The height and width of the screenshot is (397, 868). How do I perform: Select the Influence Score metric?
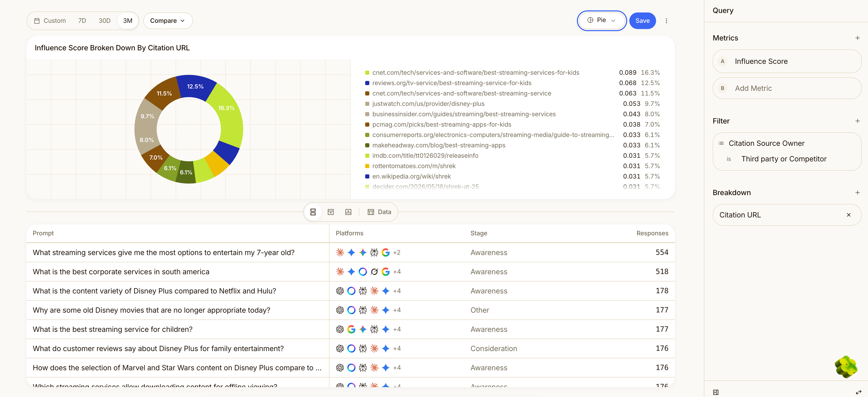pos(787,61)
